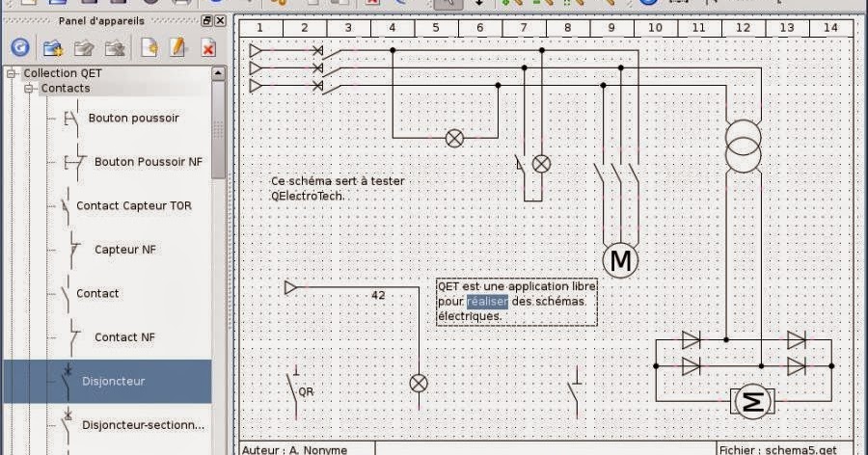Select the lower-left diode of the bridge

(691, 366)
